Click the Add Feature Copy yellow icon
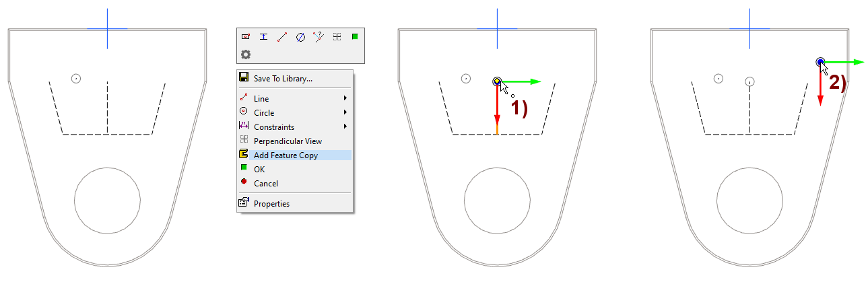 pos(244,155)
